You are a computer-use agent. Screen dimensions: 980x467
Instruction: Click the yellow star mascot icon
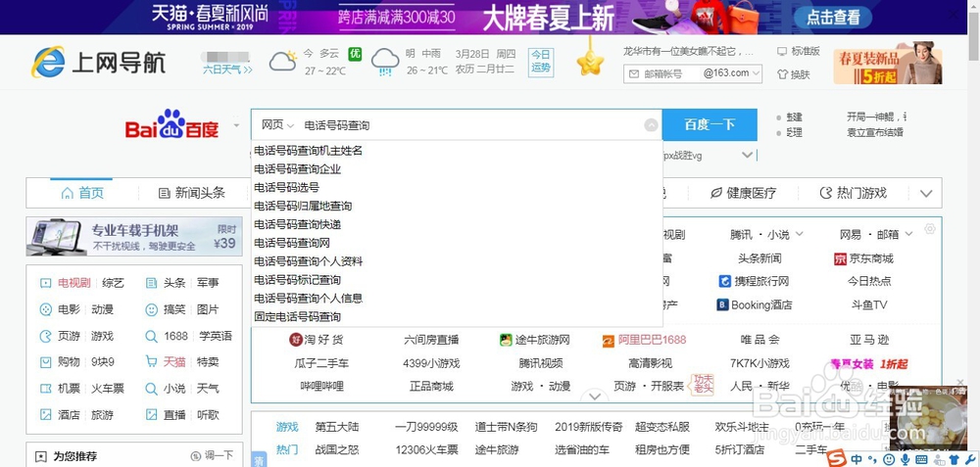point(590,63)
